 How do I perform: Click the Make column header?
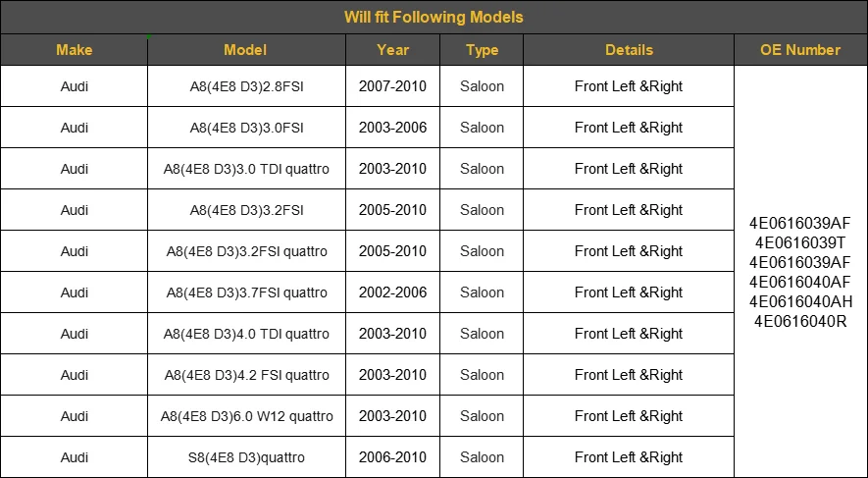[75, 50]
